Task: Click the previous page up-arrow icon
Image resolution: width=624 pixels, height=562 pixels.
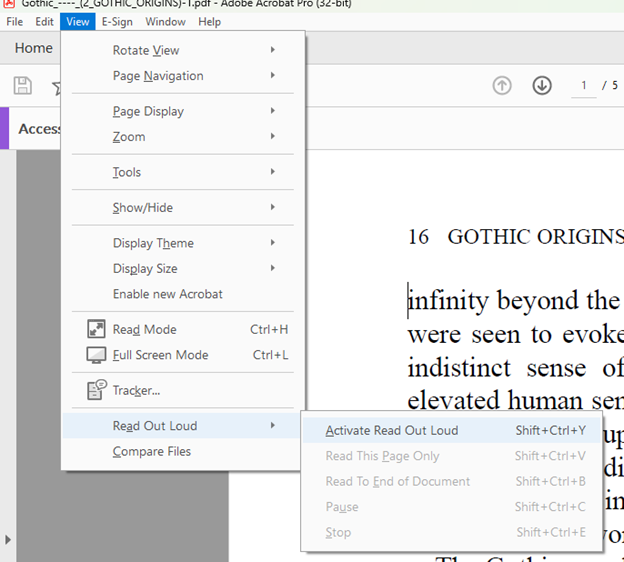Action: [502, 86]
